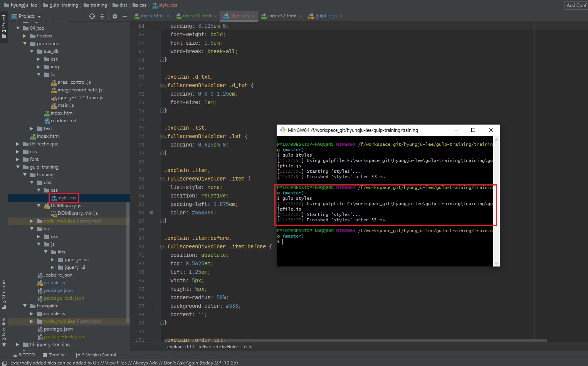Hide the Project panel with minus icon
Screen dimensions: 588x366
tap(125, 16)
